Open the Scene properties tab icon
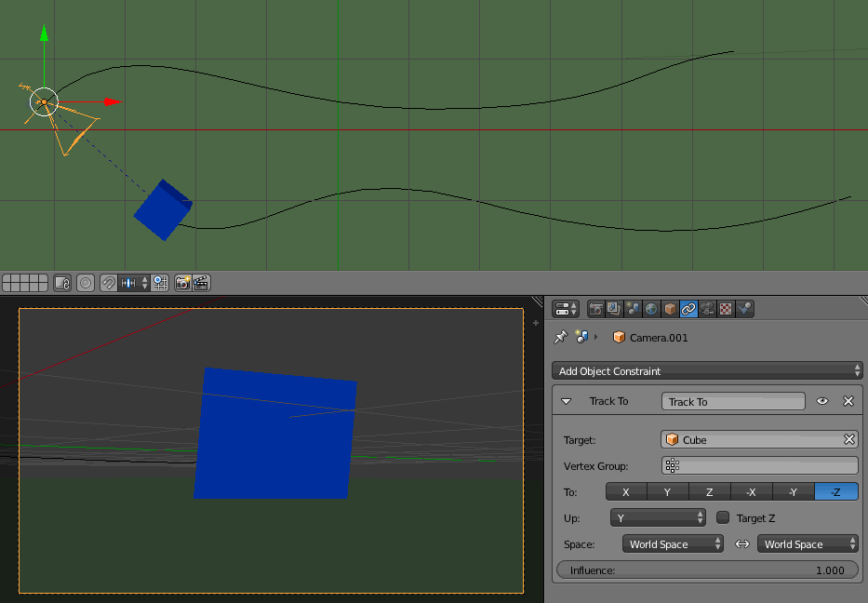 633,309
